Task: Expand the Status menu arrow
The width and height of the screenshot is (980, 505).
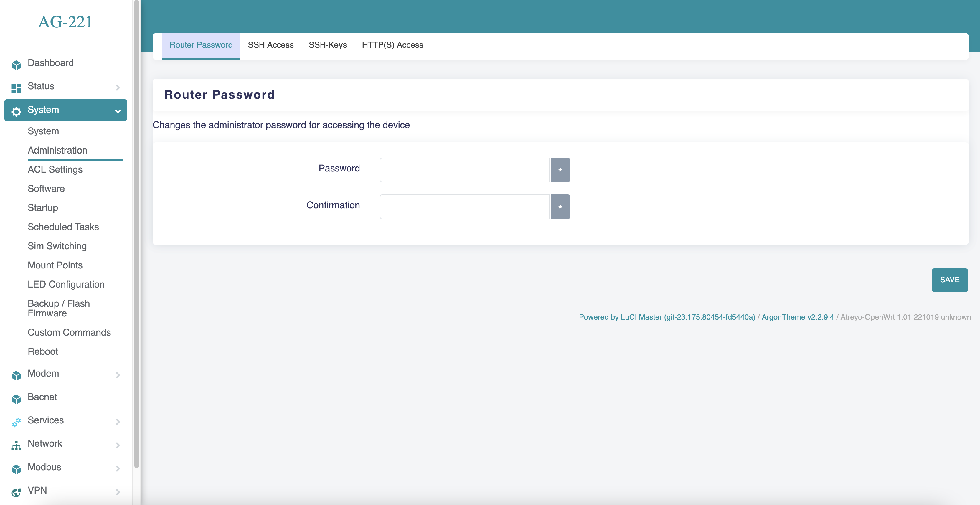Action: (118, 88)
